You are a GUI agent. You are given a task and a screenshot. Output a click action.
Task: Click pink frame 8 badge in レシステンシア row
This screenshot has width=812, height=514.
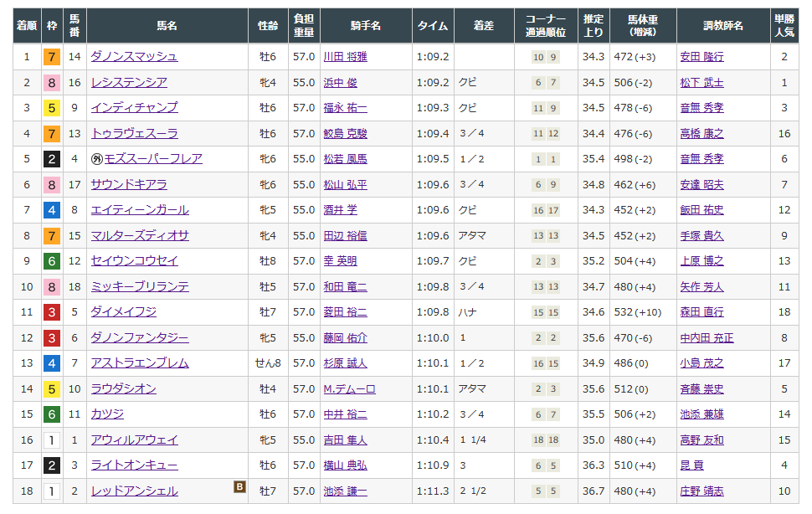(x=52, y=83)
